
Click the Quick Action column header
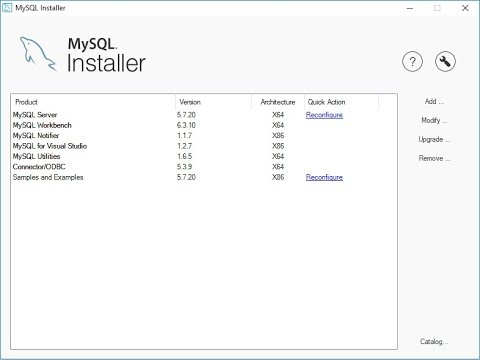(x=341, y=102)
